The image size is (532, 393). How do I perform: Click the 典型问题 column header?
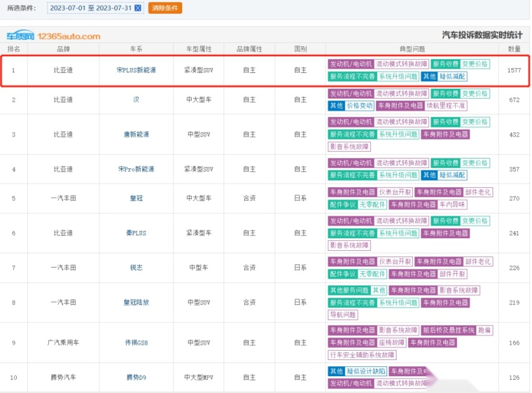tap(412, 49)
